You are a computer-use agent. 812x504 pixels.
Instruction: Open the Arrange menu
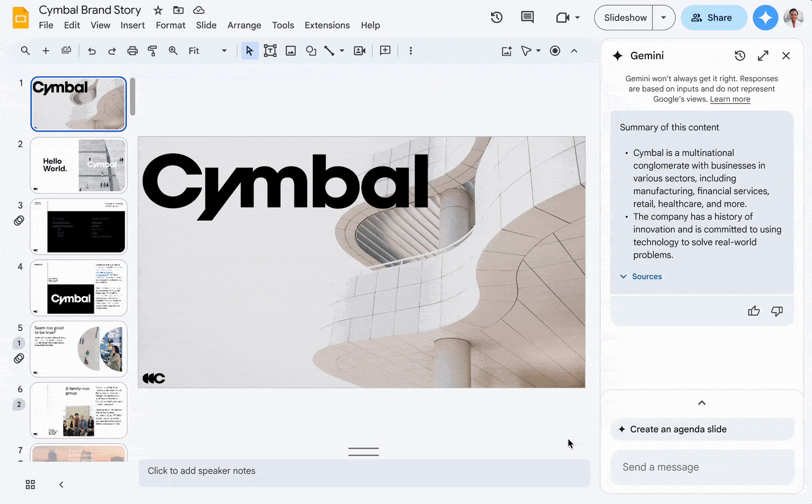point(244,25)
